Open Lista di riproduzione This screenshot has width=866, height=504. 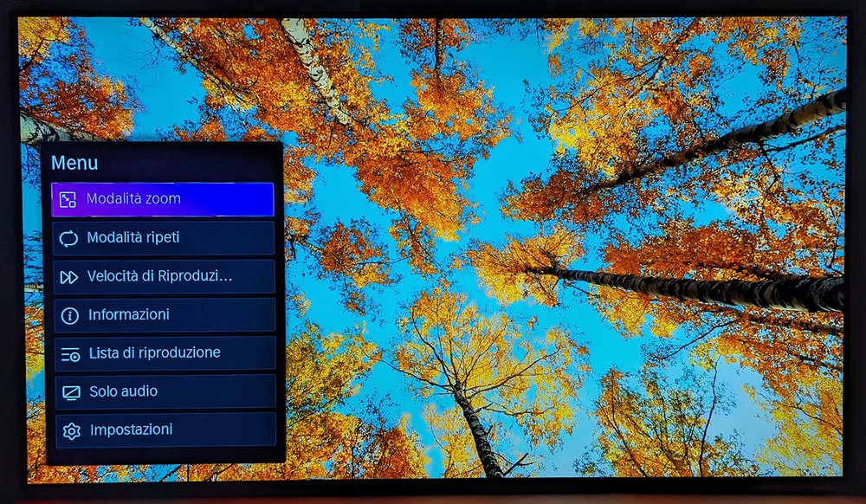tap(165, 353)
